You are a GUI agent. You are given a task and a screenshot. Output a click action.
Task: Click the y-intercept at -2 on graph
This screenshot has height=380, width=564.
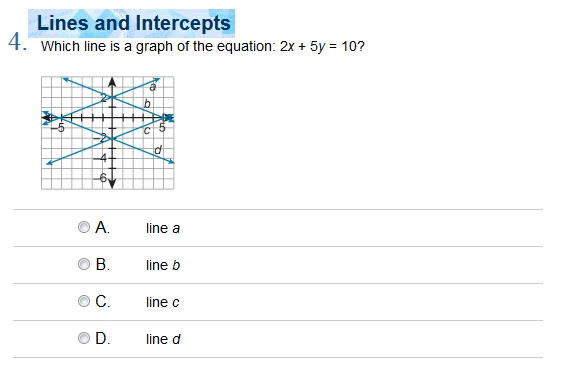coord(113,139)
